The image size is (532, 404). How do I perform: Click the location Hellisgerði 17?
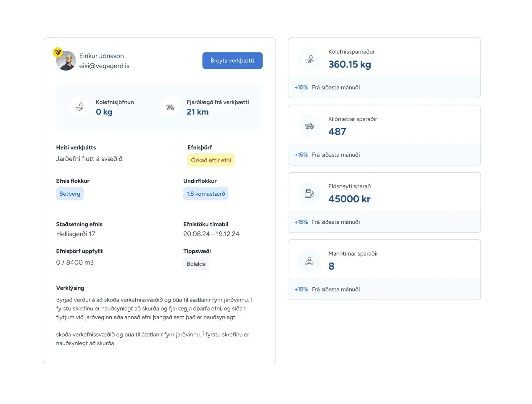(76, 234)
